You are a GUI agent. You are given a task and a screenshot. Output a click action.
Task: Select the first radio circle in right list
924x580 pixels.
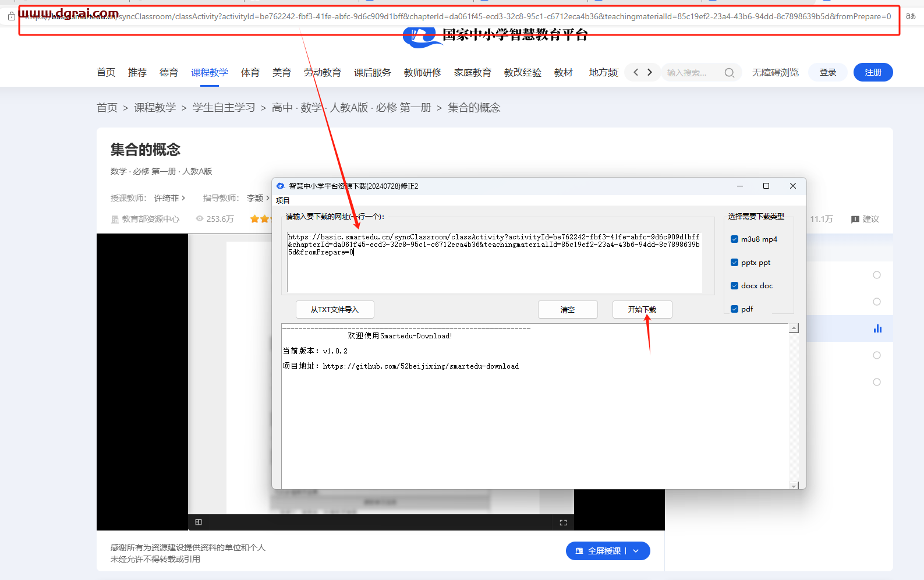[x=877, y=275]
